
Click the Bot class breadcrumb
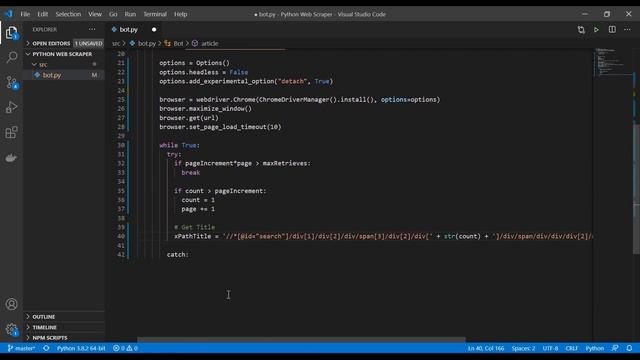point(174,43)
